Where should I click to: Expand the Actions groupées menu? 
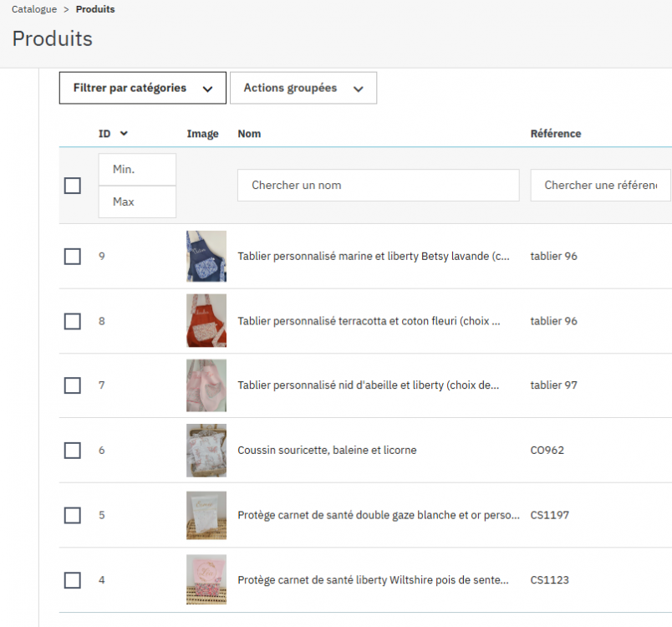click(303, 88)
